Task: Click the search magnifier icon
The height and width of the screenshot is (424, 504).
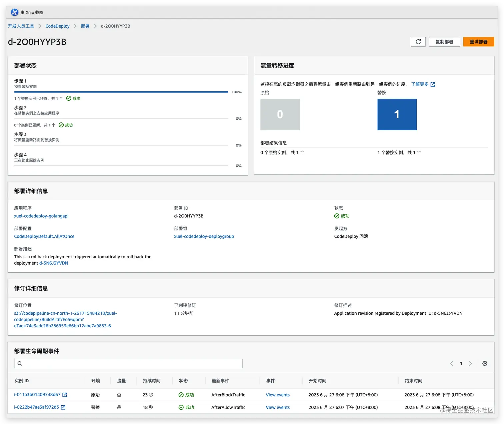Action: click(20, 363)
